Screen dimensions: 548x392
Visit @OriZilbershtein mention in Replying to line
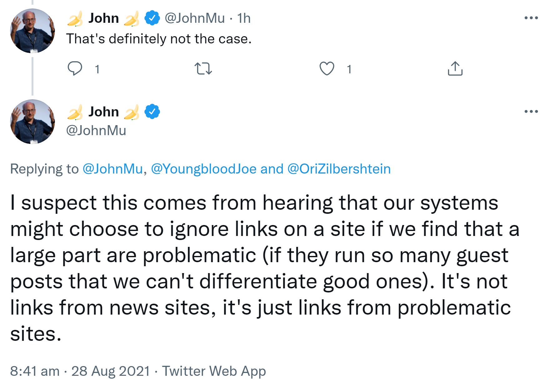339,169
